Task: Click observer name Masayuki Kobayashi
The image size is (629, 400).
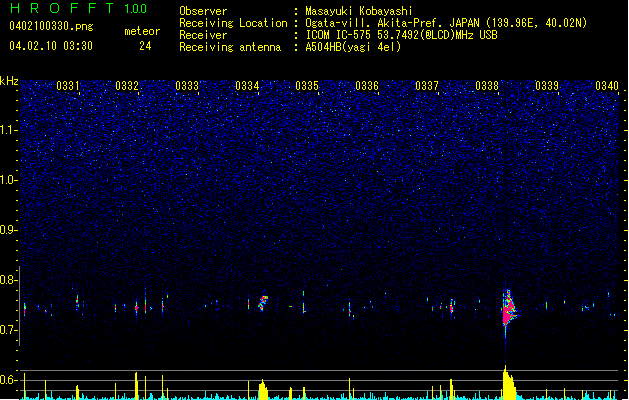Action: (x=359, y=11)
